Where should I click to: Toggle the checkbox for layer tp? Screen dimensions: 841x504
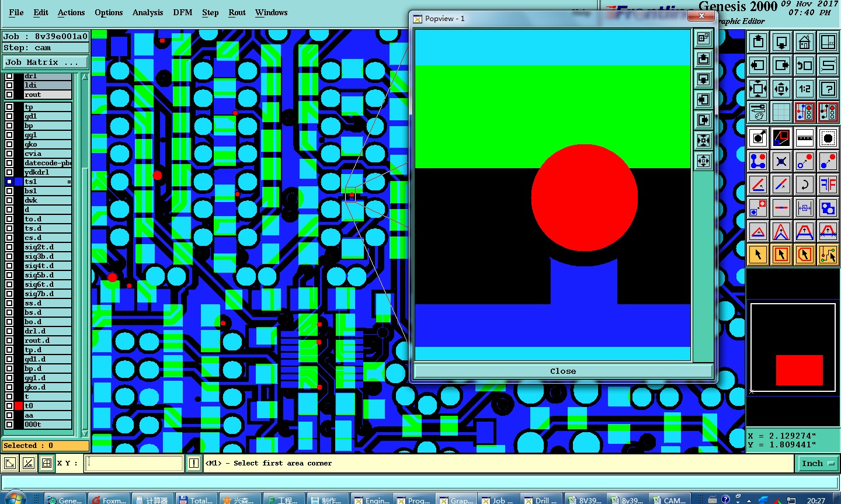9,107
